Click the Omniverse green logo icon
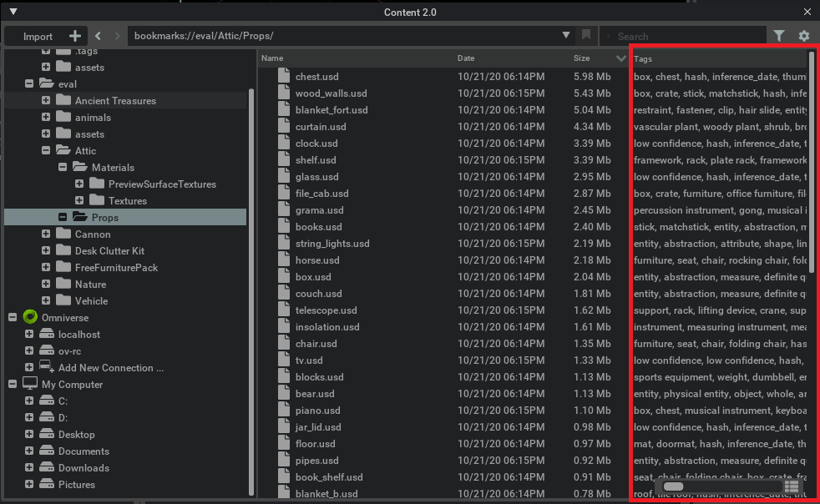The image size is (820, 504). click(30, 317)
